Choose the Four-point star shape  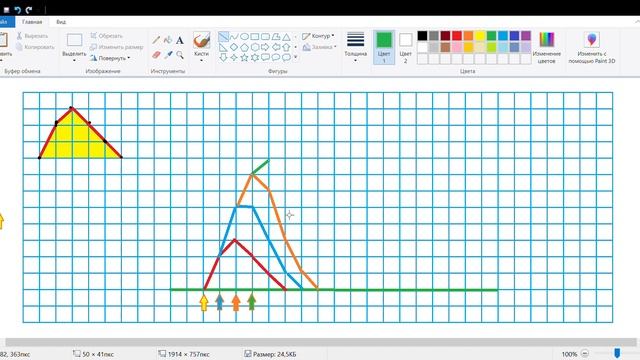tap(234, 58)
